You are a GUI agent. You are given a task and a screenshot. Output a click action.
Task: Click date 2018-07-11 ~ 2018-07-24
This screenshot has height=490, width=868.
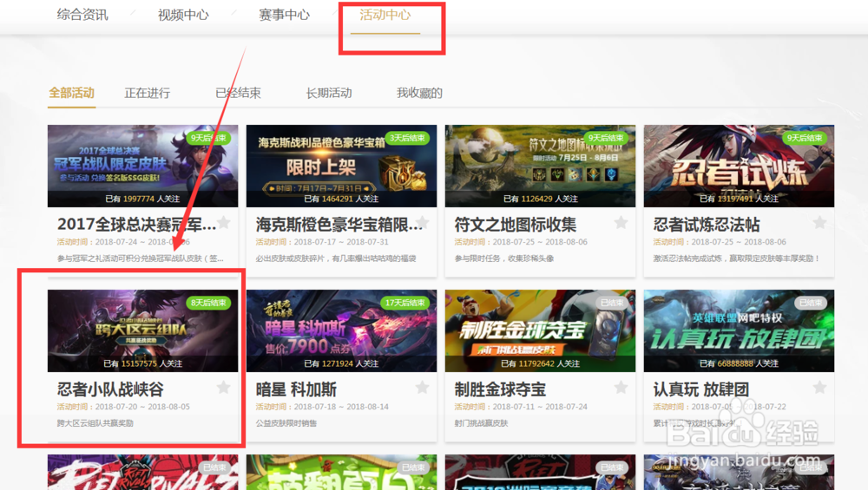[540, 407]
